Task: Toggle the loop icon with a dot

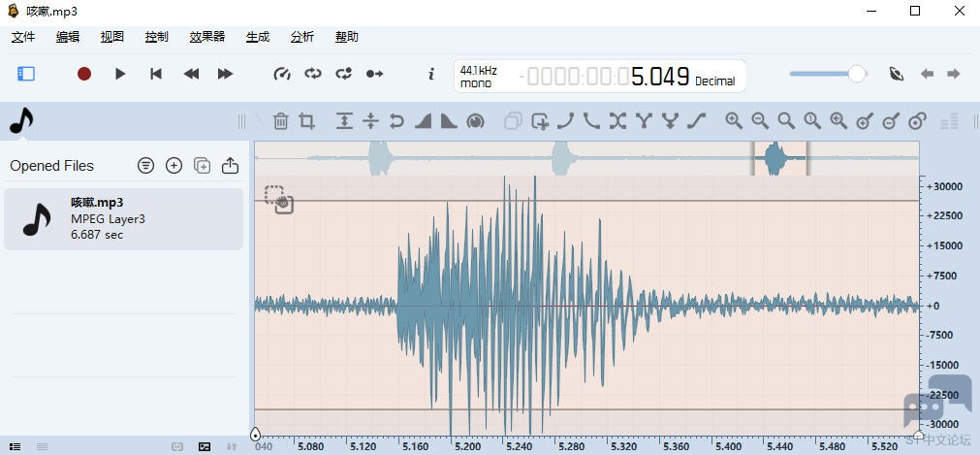Action: pyautogui.click(x=344, y=74)
